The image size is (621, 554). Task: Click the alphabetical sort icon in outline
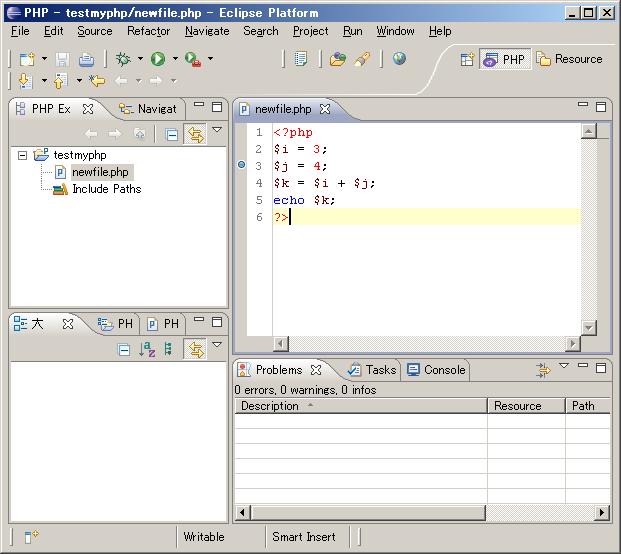[147, 349]
